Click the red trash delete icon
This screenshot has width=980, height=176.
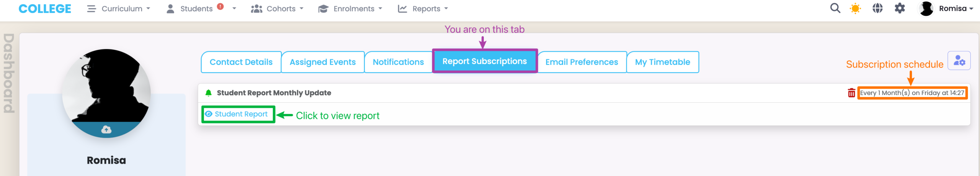[x=851, y=93]
